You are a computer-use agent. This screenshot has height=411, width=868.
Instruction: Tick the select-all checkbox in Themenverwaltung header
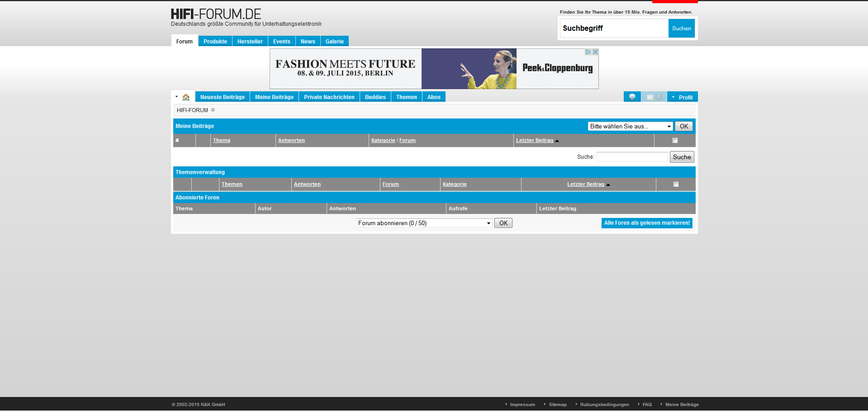(x=676, y=184)
